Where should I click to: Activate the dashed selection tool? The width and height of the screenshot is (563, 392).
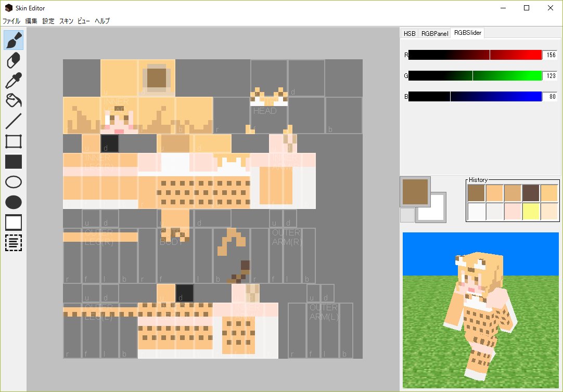click(13, 242)
